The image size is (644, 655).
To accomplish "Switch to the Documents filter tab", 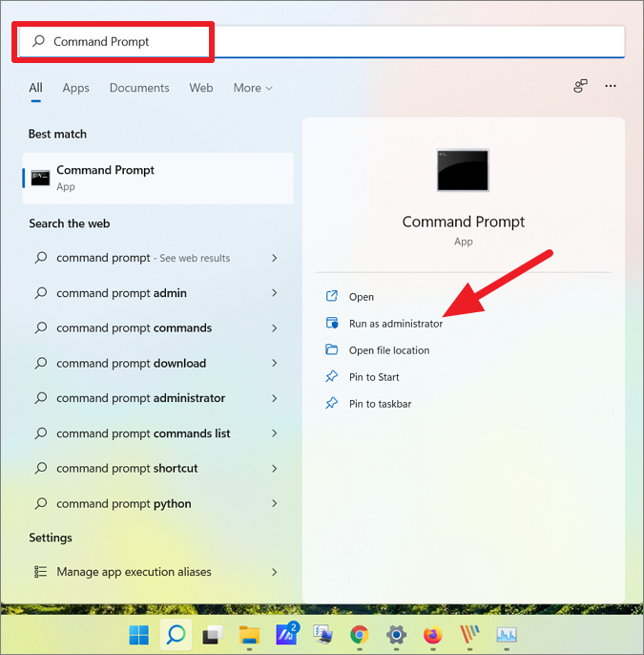I will (139, 88).
